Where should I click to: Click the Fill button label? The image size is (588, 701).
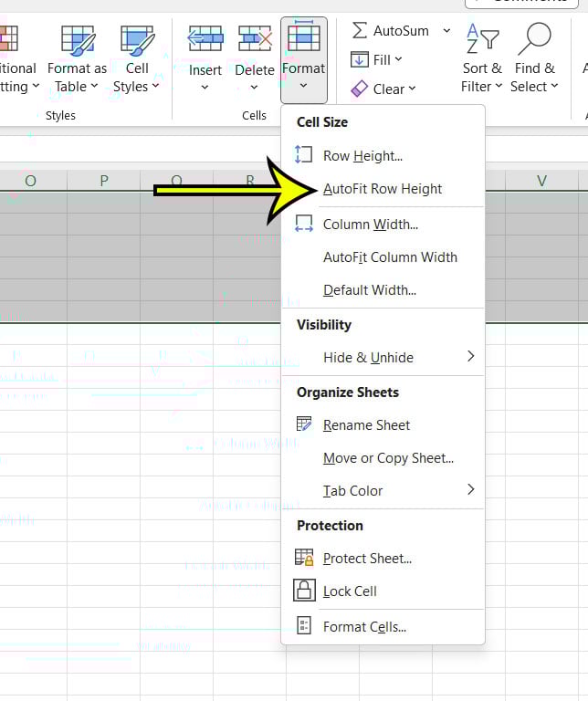tap(382, 60)
